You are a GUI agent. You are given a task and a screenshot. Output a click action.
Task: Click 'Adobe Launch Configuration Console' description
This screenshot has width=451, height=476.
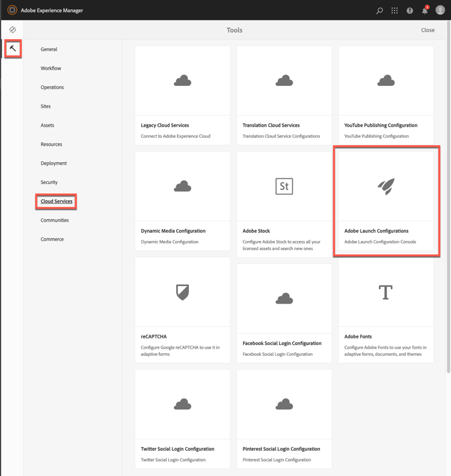380,242
